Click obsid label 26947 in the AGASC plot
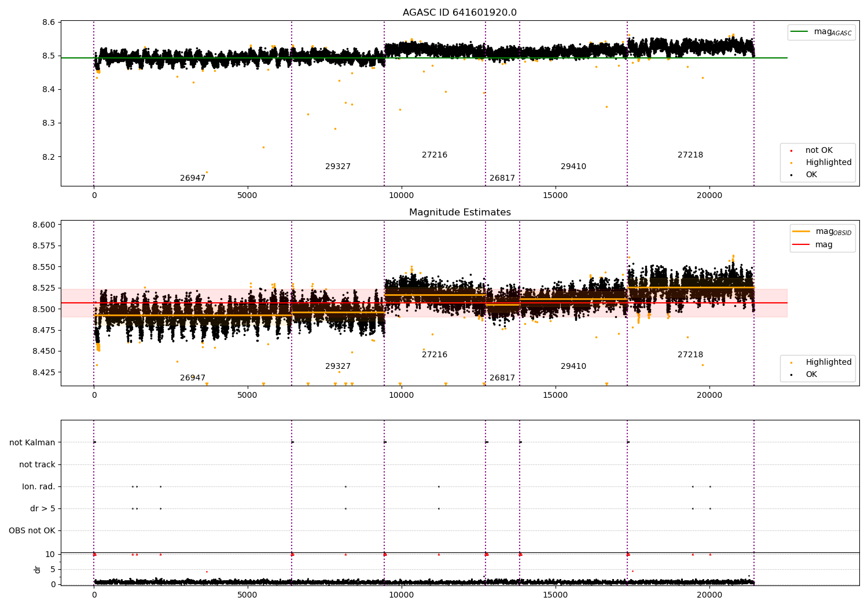The image size is (868, 608). 193,178
